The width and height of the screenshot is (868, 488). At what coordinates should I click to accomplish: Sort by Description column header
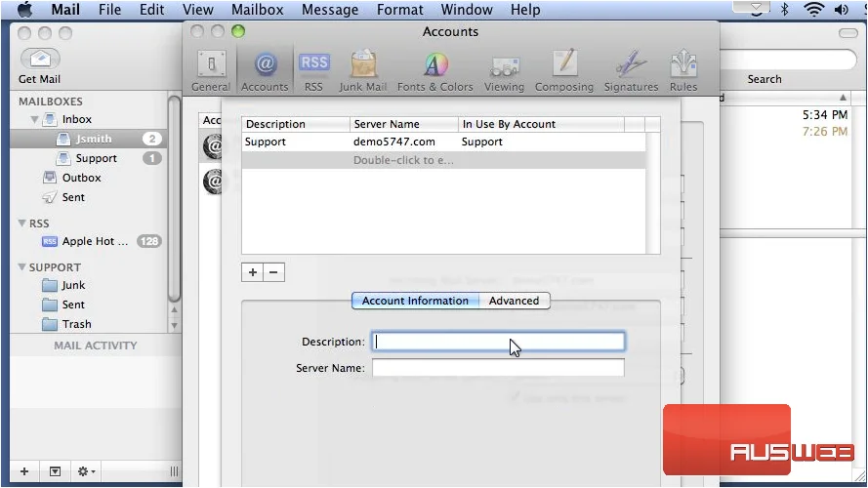pos(296,124)
